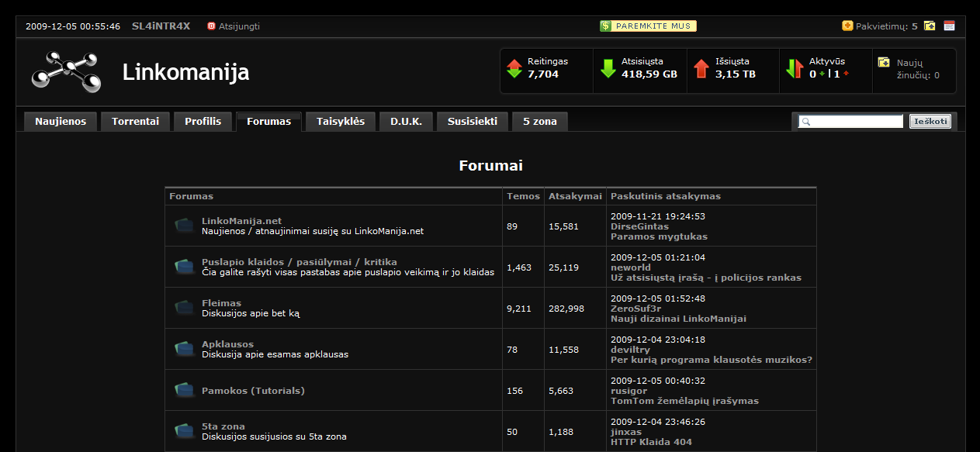
Task: Click the red Atsijungti logout icon
Action: click(x=211, y=26)
